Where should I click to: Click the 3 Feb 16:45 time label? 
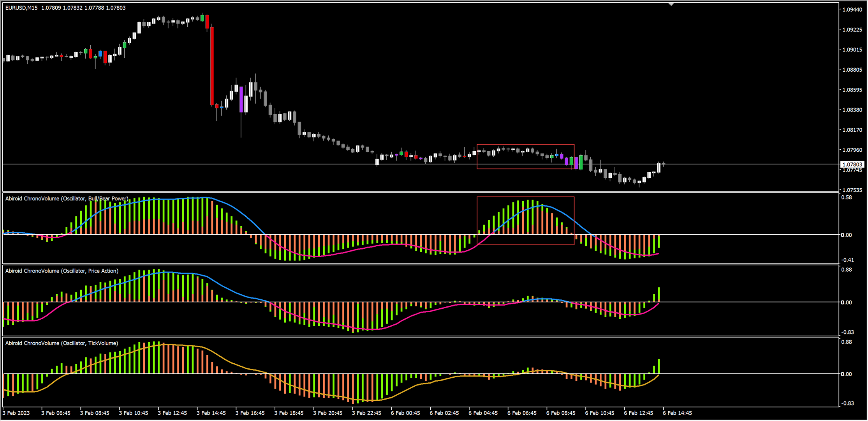[x=250, y=413]
